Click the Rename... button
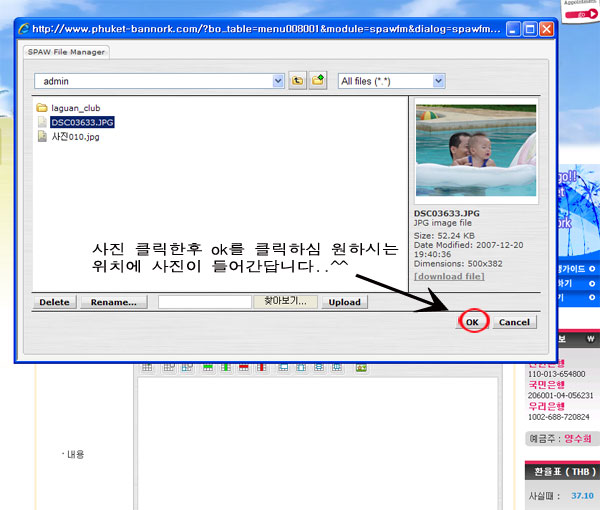Viewport: 600px width, 510px height. [x=115, y=302]
